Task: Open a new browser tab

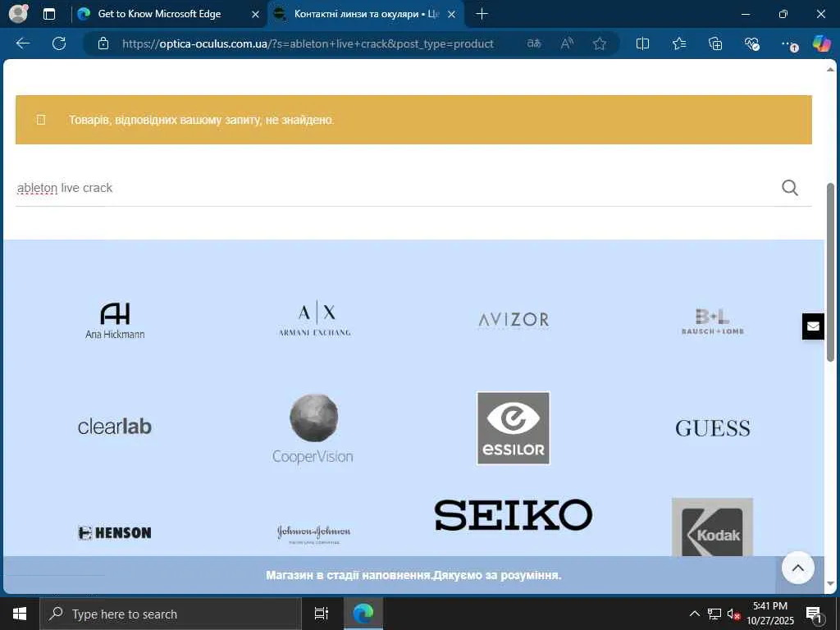Action: [482, 14]
